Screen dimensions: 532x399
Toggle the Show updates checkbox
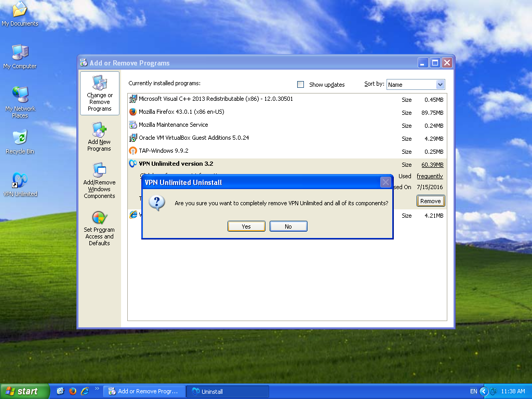click(x=301, y=85)
